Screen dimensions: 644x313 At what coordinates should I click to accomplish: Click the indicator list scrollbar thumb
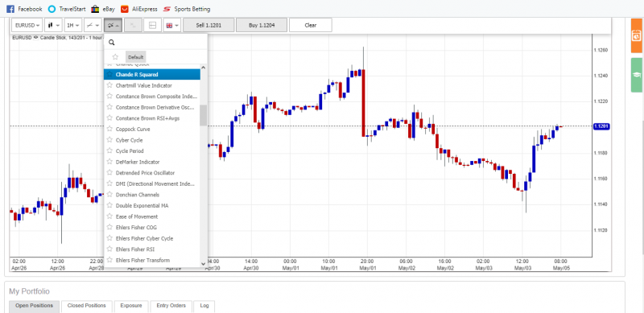click(204, 115)
